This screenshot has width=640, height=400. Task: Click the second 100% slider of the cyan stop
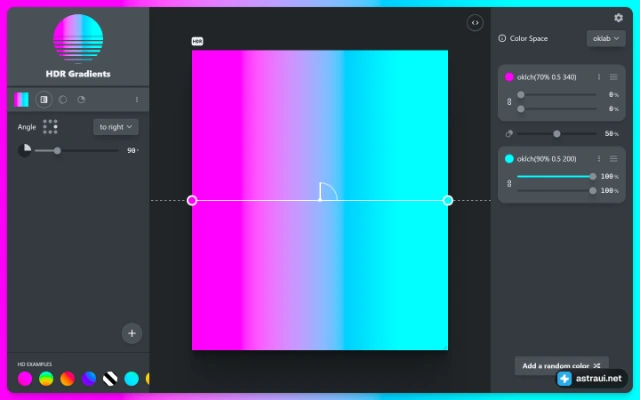coord(557,191)
